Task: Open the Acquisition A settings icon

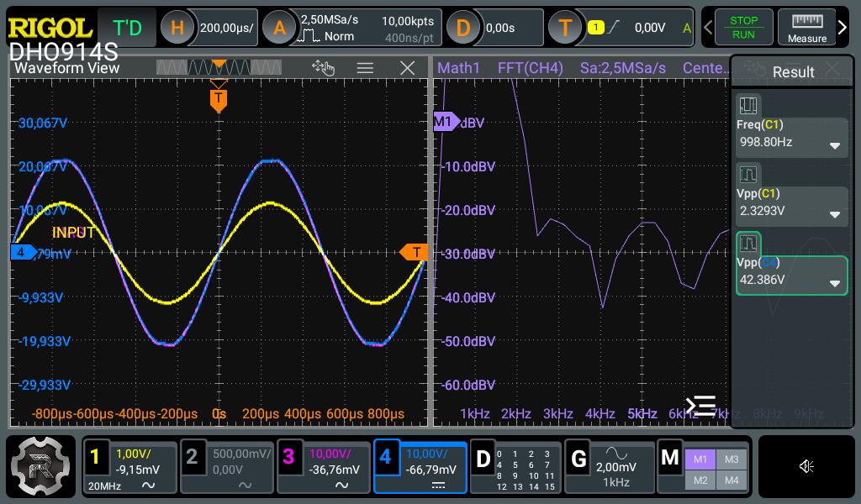Action: 279,28
